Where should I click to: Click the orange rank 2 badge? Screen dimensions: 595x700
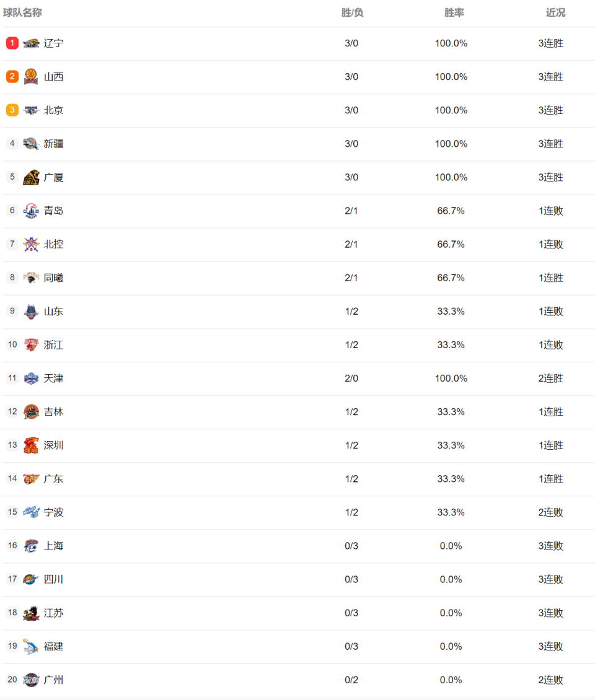pyautogui.click(x=12, y=76)
